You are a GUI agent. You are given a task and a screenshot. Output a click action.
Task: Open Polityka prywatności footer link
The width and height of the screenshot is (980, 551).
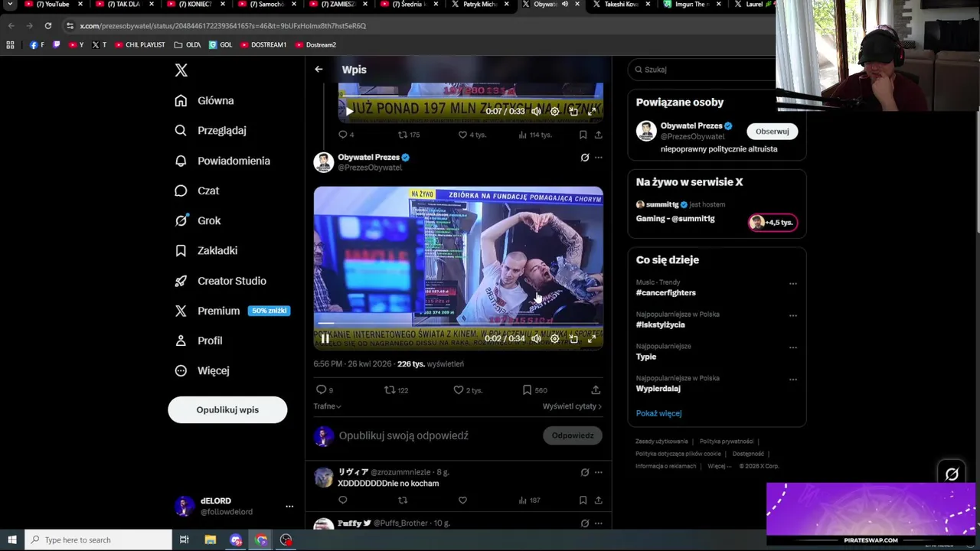(x=727, y=442)
